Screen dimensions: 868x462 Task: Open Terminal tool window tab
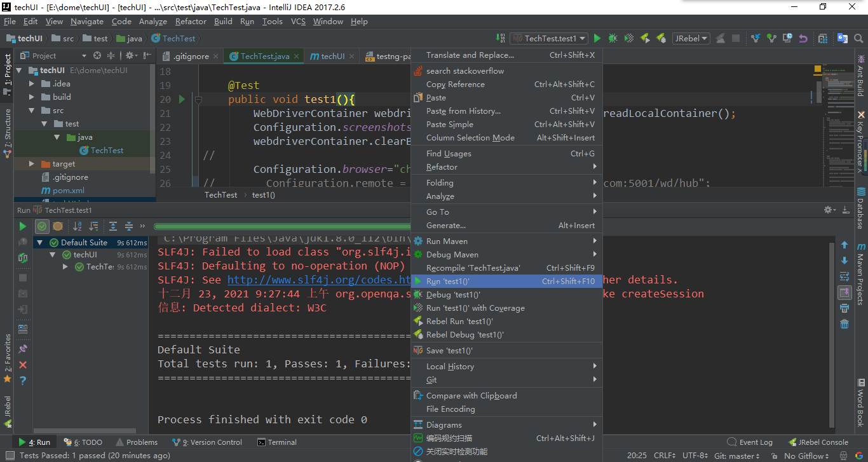click(x=278, y=442)
